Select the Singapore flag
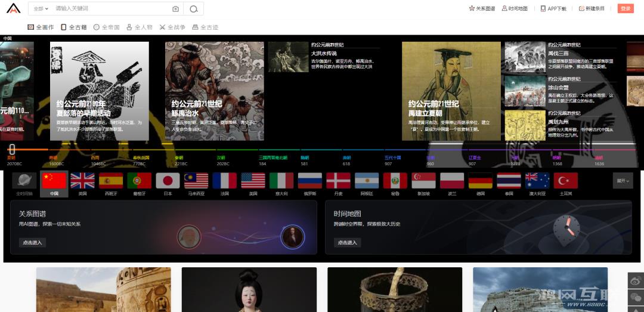The height and width of the screenshot is (312, 644). [424, 180]
